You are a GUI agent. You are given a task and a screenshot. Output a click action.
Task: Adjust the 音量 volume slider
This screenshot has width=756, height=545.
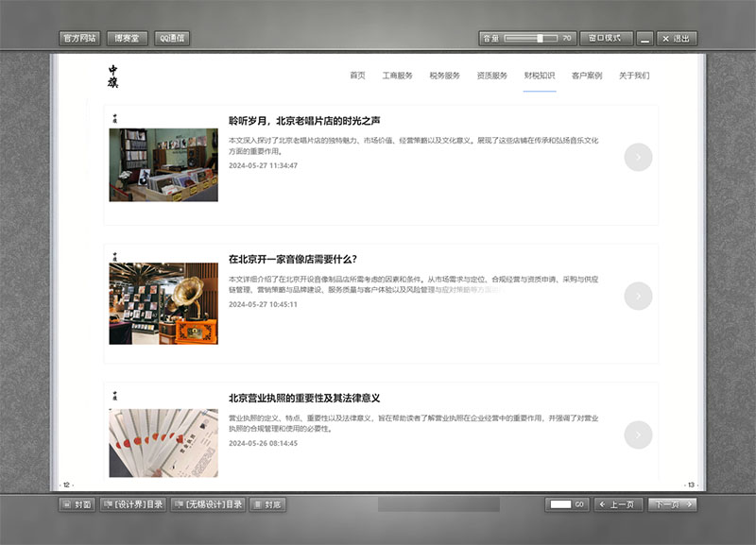[x=531, y=38]
